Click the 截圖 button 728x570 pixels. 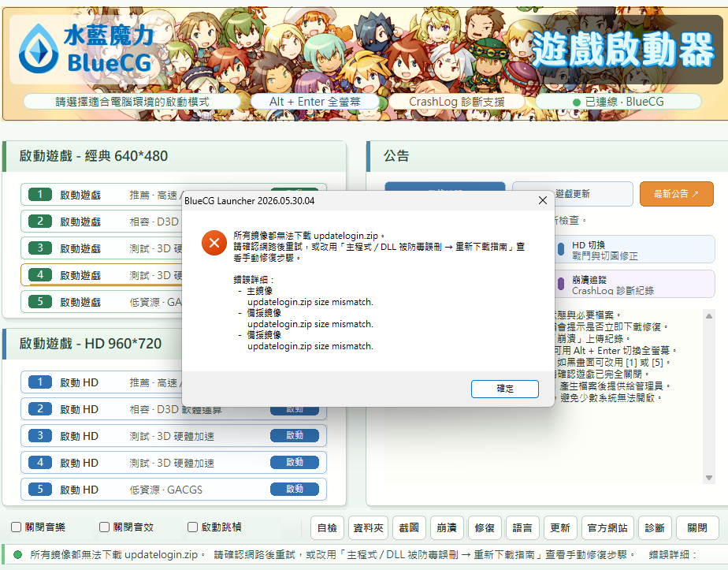tap(409, 527)
